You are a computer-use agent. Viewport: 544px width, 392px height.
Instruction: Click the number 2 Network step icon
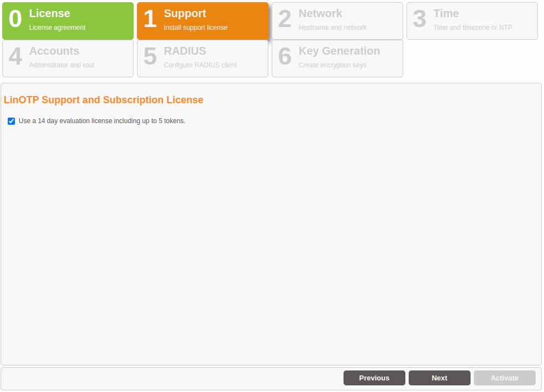(x=284, y=20)
